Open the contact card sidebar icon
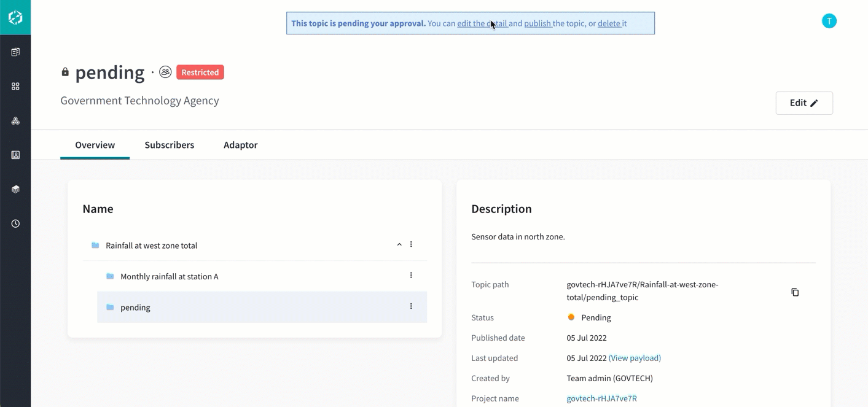 [15, 155]
